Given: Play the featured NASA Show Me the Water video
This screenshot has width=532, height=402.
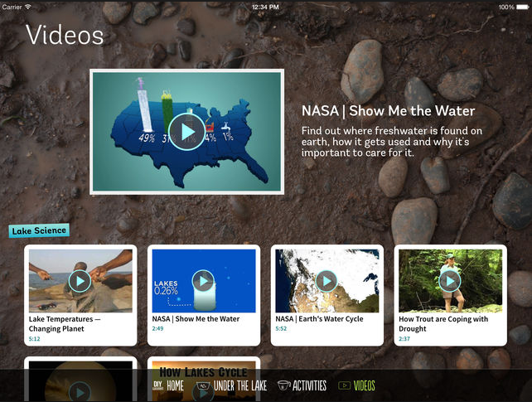Looking at the screenshot, I should tap(187, 132).
